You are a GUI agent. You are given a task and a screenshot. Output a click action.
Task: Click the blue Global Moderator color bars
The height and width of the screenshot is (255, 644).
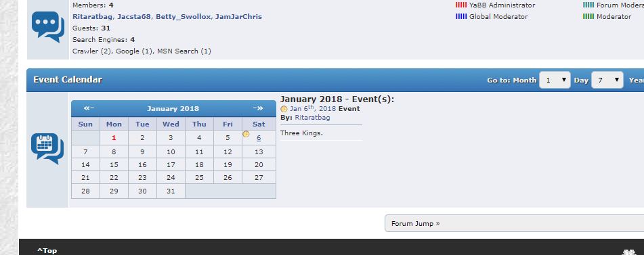[461, 17]
